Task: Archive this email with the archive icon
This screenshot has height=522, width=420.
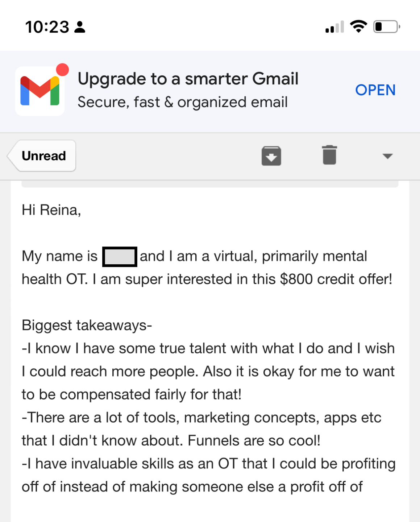Action: pyautogui.click(x=271, y=156)
